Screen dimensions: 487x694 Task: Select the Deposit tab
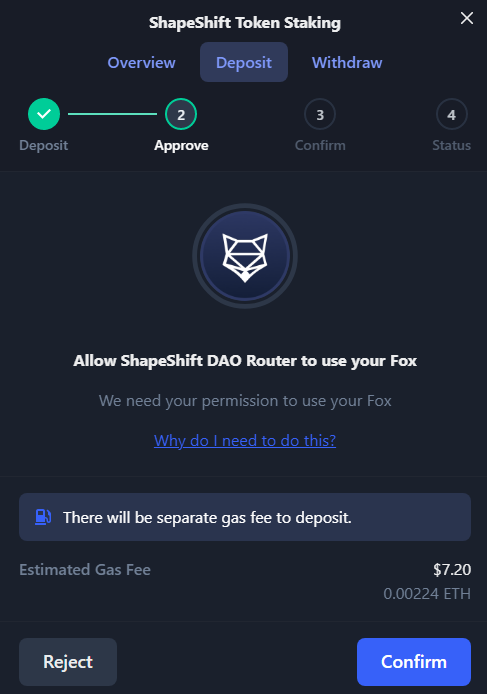coord(244,62)
